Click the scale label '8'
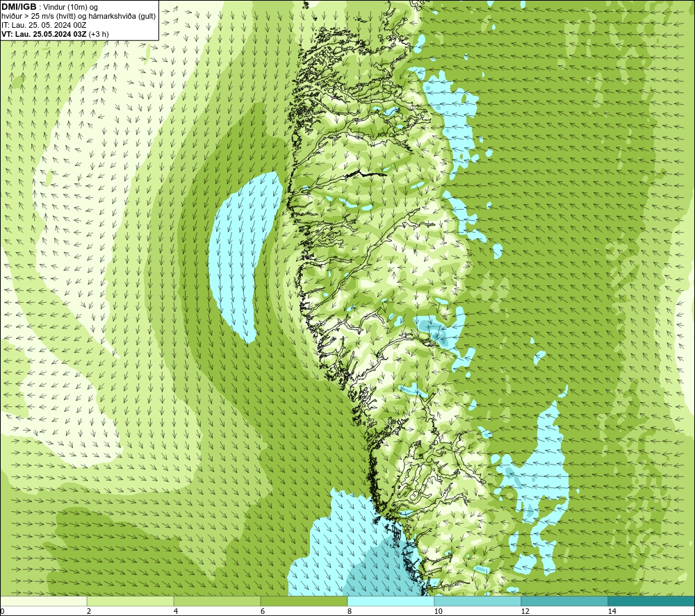This screenshot has width=695, height=616. [350, 611]
